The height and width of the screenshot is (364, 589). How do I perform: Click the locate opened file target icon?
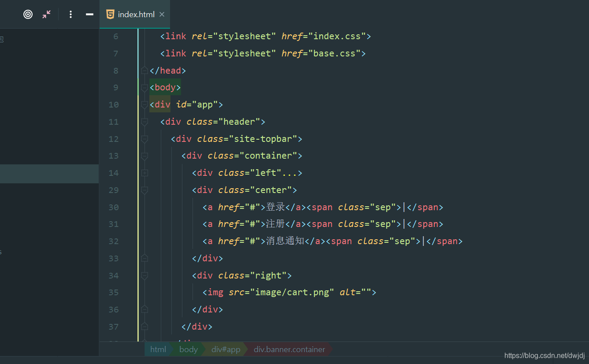[x=28, y=15]
